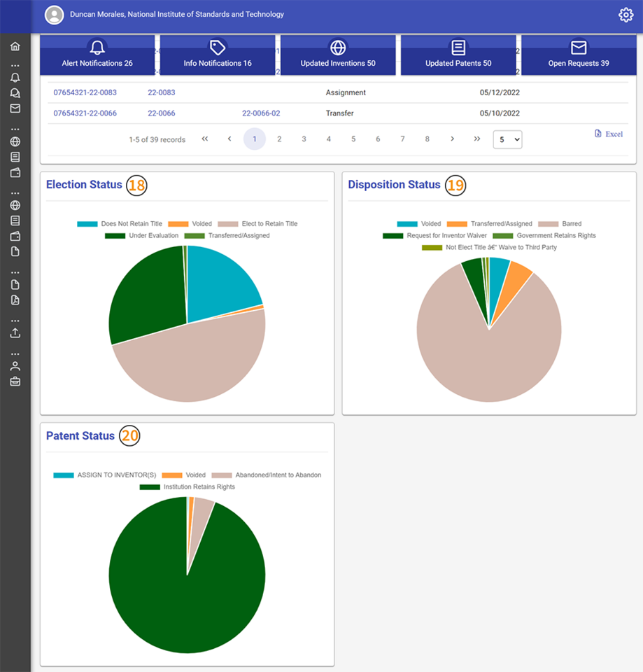Open the chat messages icon in the sidebar

(x=14, y=94)
